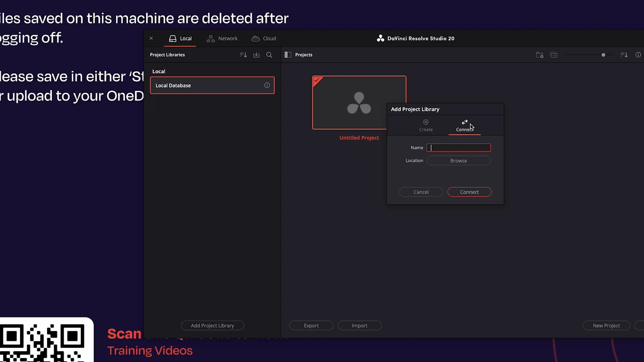644x362 pixels.
Task: Focus the Name input field
Action: tap(459, 148)
